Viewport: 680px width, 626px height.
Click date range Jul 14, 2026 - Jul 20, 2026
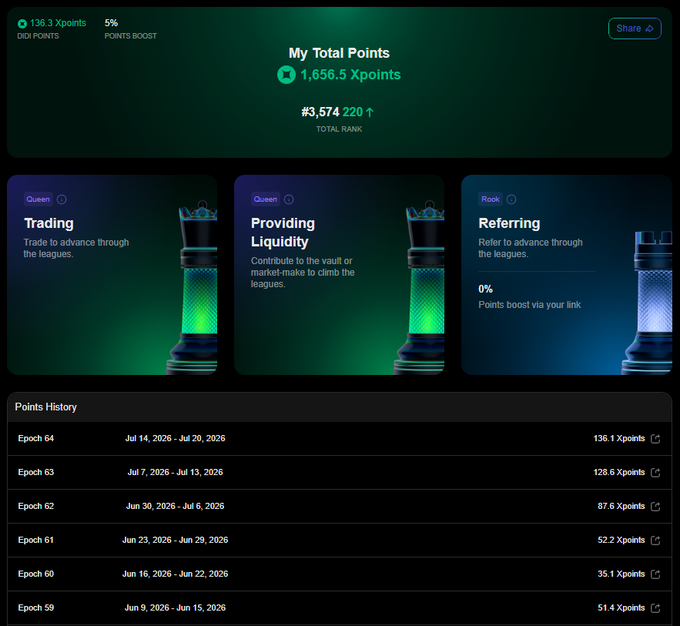coord(175,438)
